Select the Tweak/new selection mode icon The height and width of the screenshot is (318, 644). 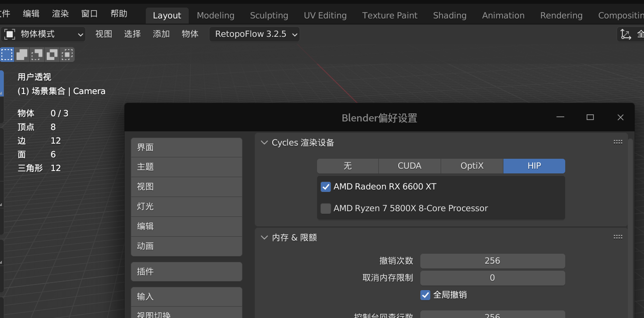[7, 54]
